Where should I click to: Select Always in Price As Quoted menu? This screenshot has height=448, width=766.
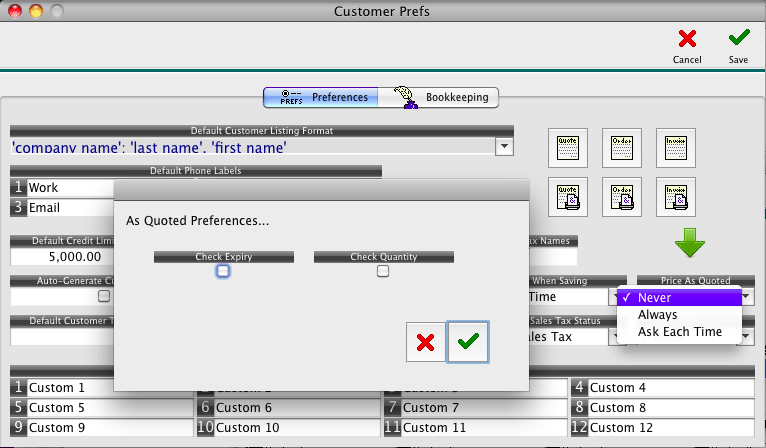(x=679, y=315)
